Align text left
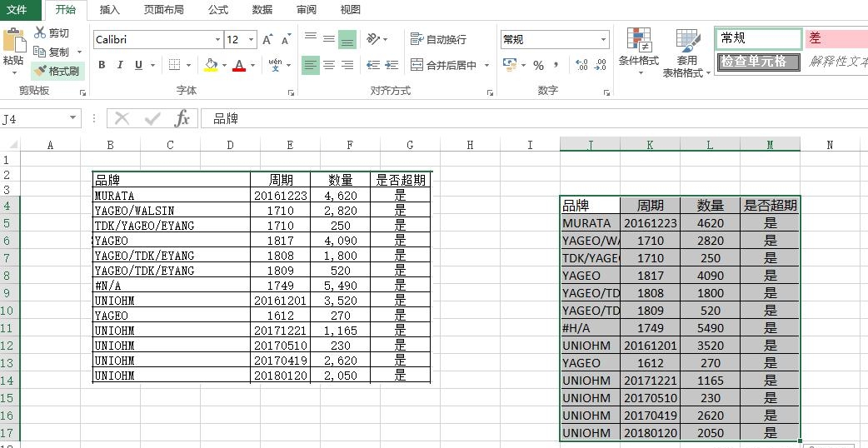The height and width of the screenshot is (448, 868). [311, 65]
